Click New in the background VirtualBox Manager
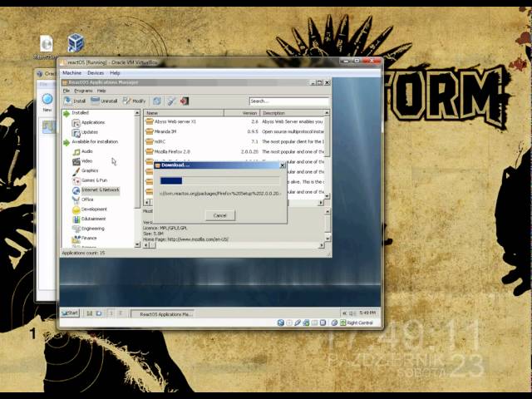This screenshot has height=399, width=532. pos(47,102)
